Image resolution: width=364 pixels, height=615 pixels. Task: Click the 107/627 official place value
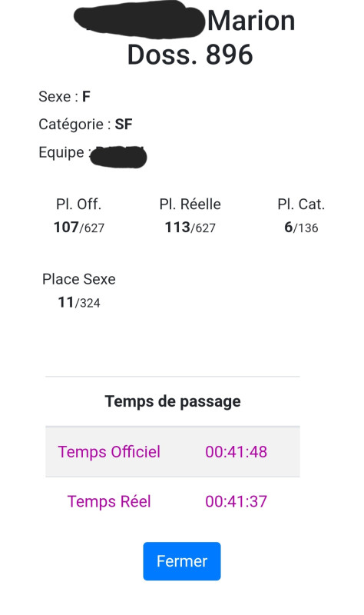click(x=79, y=228)
